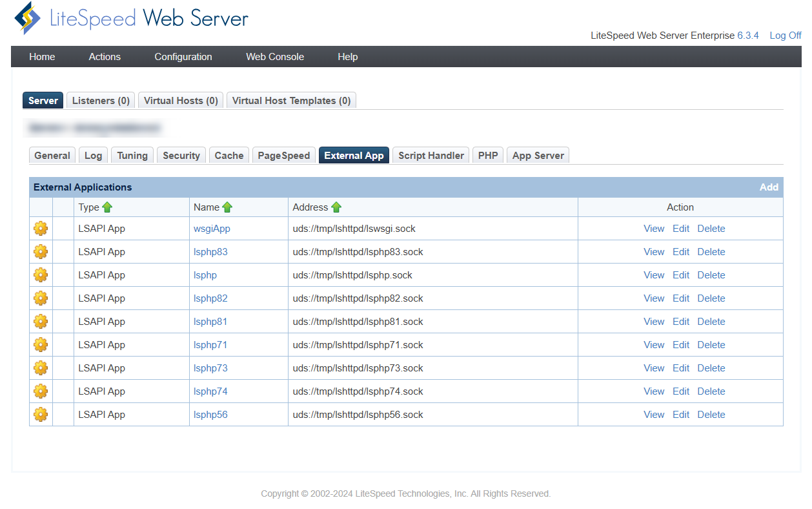View the lsphp81 external app details
812x509 pixels.
[654, 322]
